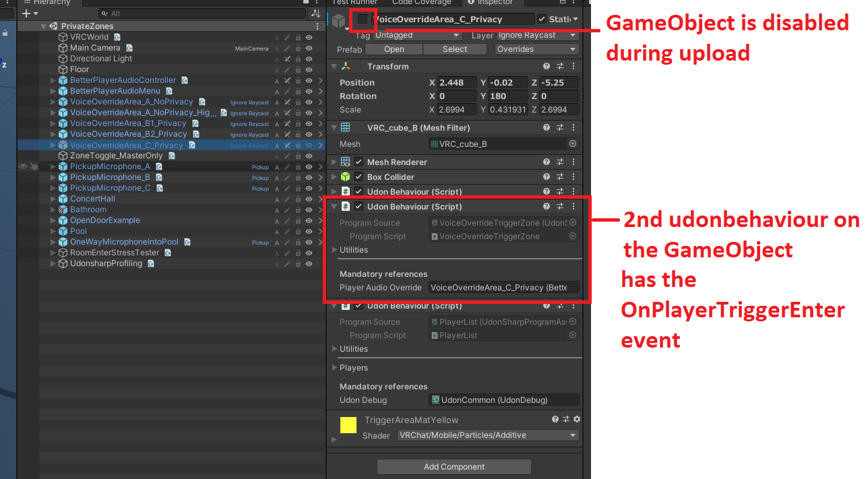
Task: Click the material settings gear icon
Action: (x=576, y=419)
